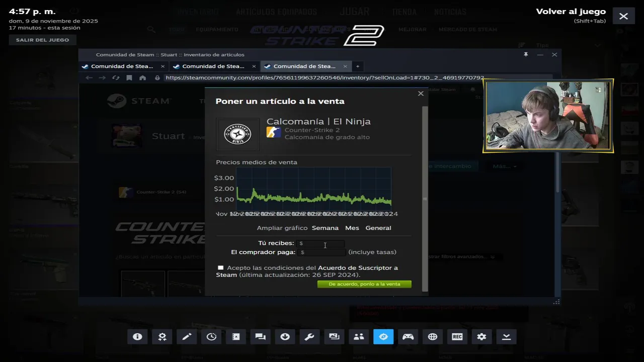This screenshot has height=362, width=644.
Task: Click the overlay browser resize grip
Action: click(x=556, y=302)
